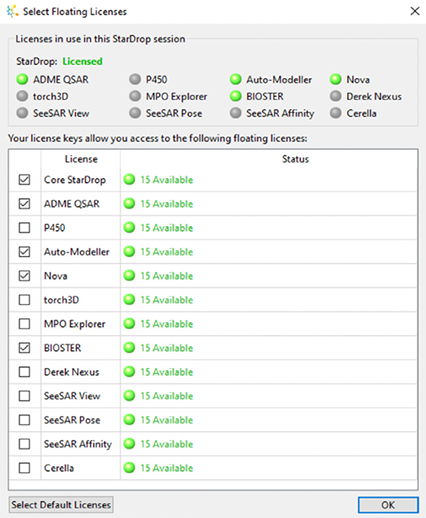Select the SeeSAR Affinity license name in table

pyautogui.click(x=78, y=444)
